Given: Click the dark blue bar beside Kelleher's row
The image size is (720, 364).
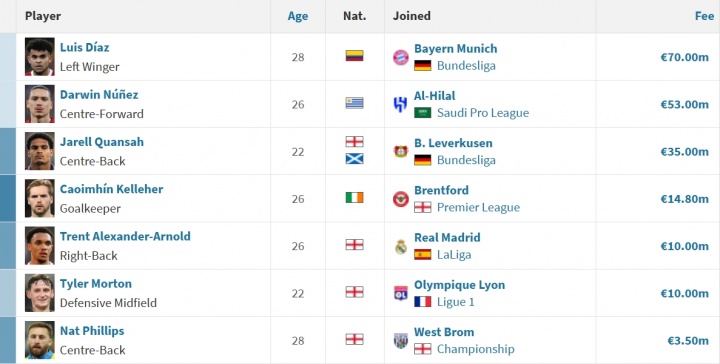Looking at the screenshot, I should click(8, 198).
